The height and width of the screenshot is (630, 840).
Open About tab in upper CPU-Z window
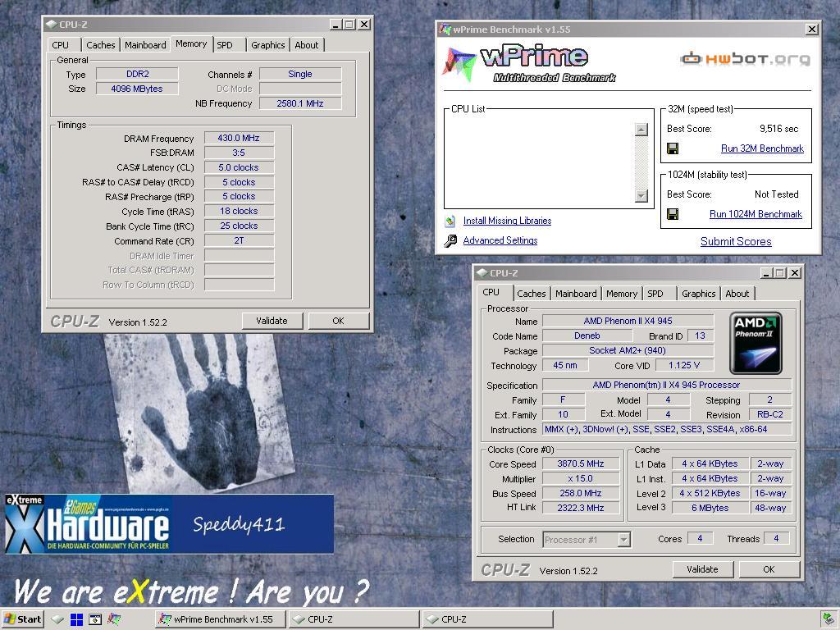tap(307, 45)
